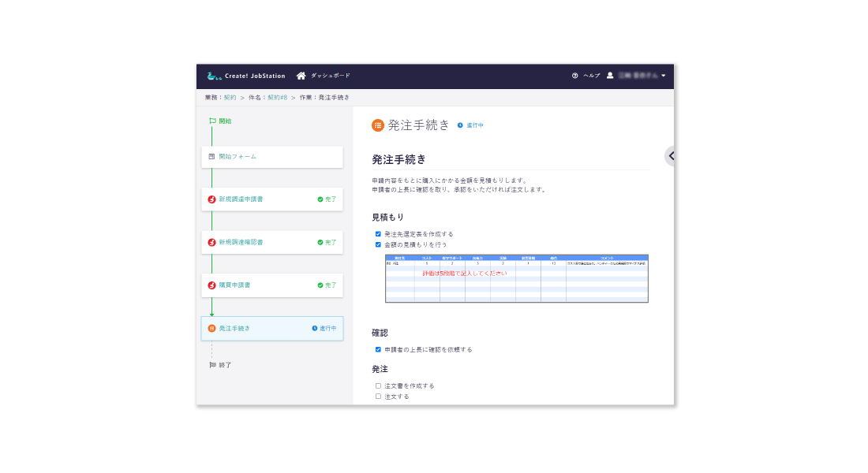Screen dimensions: 868x473
Task: Click the large orange task icon in header
Action: (377, 125)
